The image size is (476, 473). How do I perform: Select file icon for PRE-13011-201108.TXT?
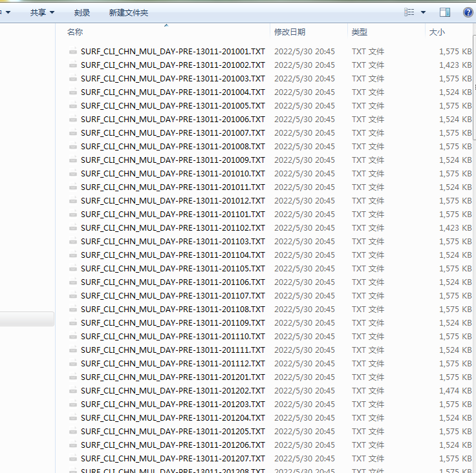73,309
